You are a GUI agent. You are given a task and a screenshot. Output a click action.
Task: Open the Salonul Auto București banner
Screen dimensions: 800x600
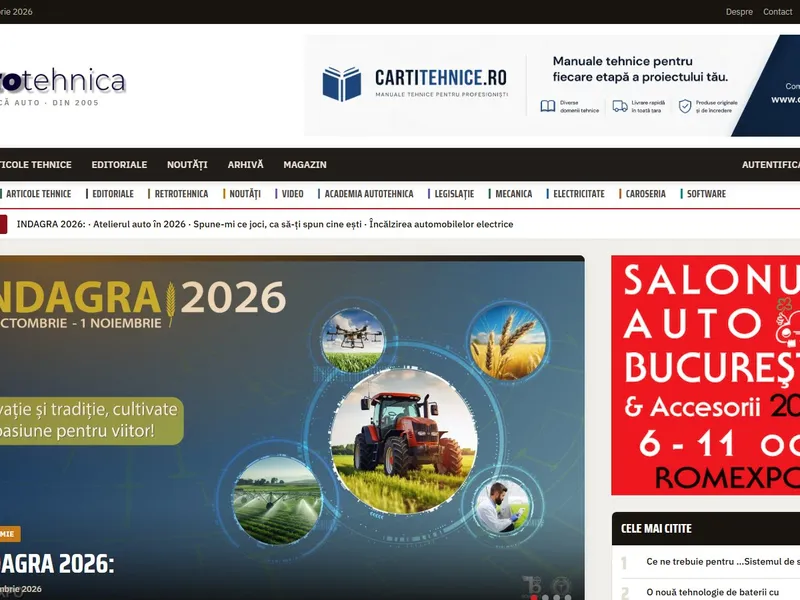[706, 375]
